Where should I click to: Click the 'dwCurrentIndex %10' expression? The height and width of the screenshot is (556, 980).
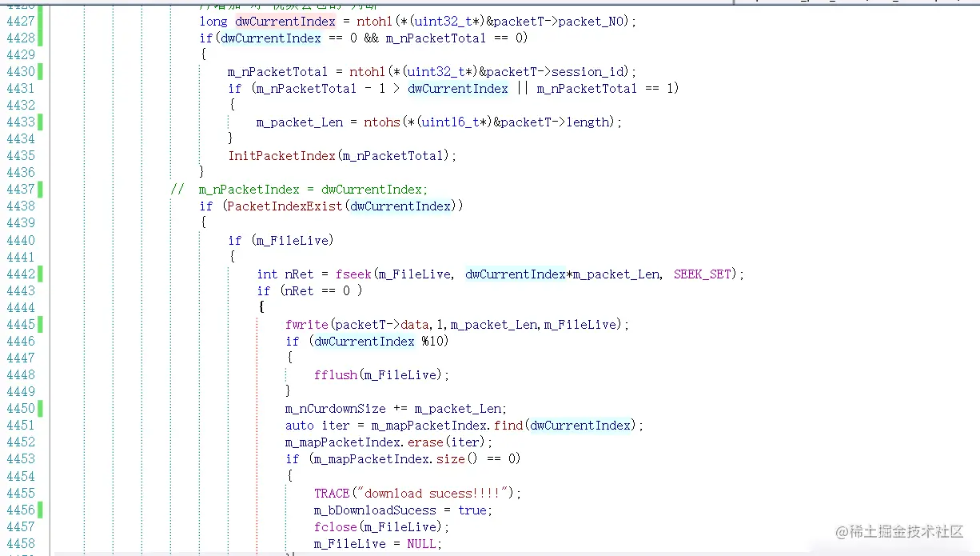(x=378, y=342)
